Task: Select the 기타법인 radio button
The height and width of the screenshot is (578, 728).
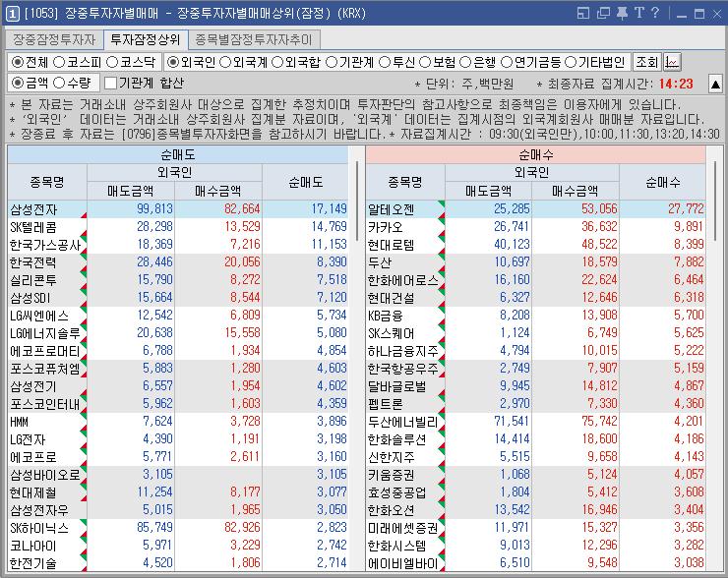Action: 571,62
